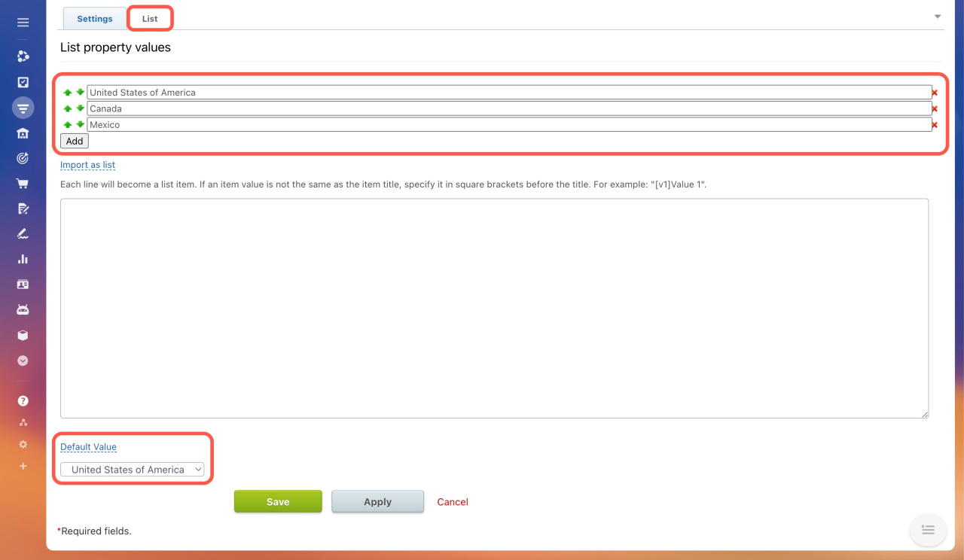The width and height of the screenshot is (964, 560).
Task: Select the List tab
Action: click(150, 19)
